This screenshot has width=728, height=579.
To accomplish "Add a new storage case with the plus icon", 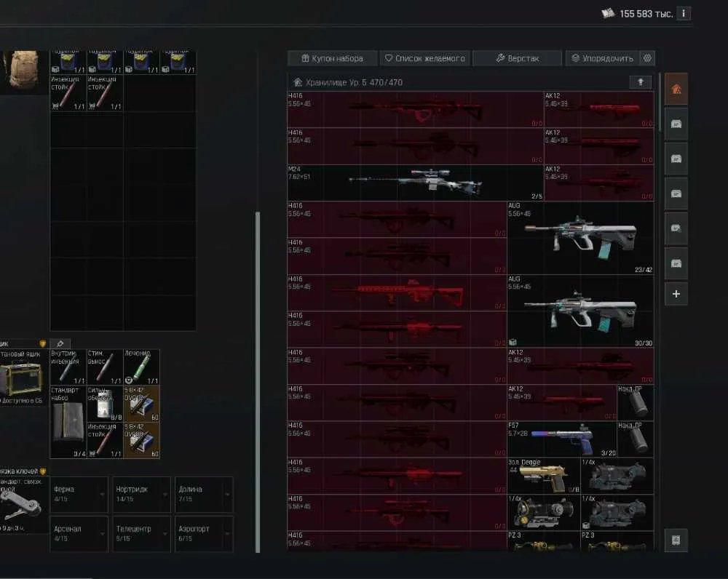I will click(676, 294).
